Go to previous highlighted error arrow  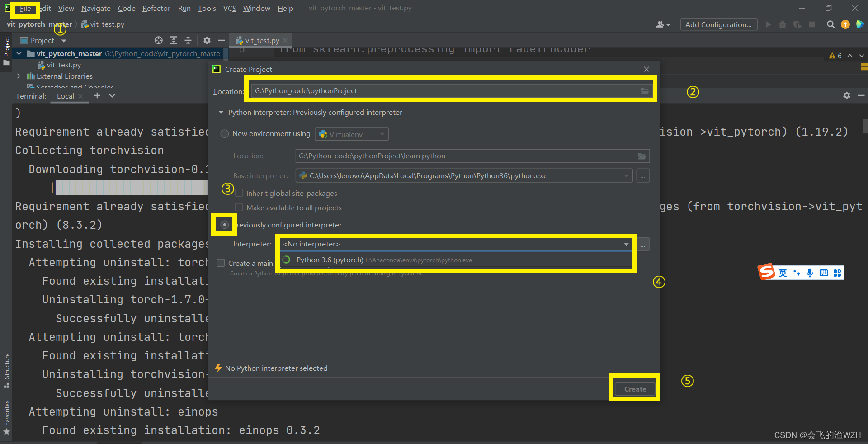click(x=850, y=56)
